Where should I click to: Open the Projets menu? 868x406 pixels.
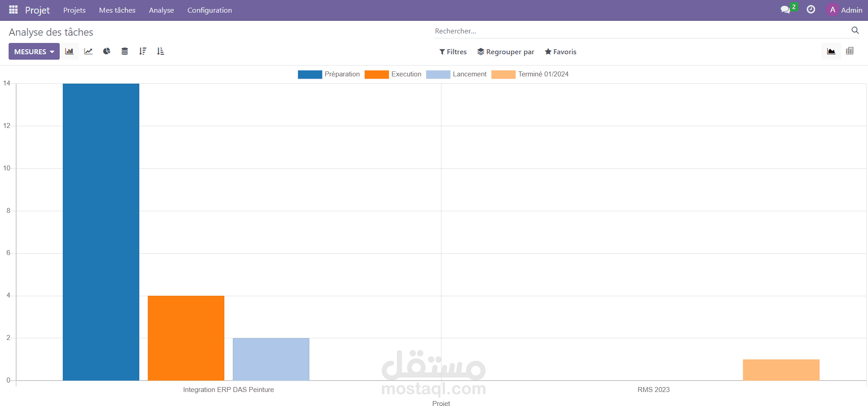[74, 10]
